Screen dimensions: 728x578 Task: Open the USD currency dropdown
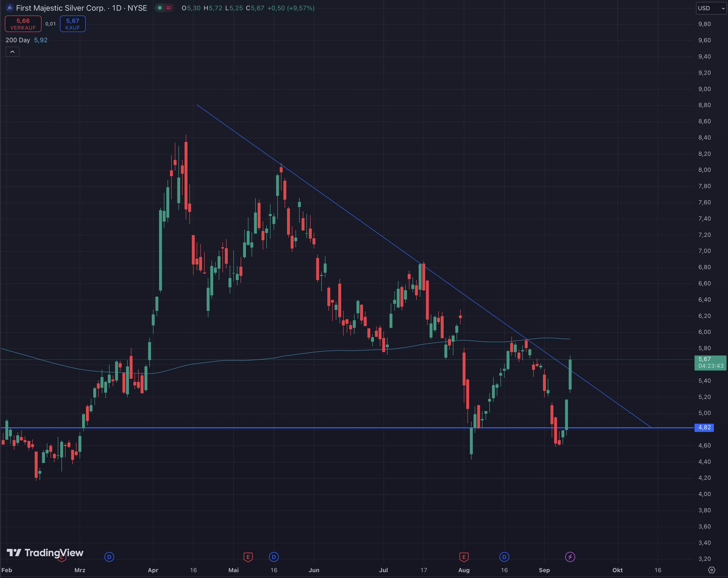coord(711,8)
